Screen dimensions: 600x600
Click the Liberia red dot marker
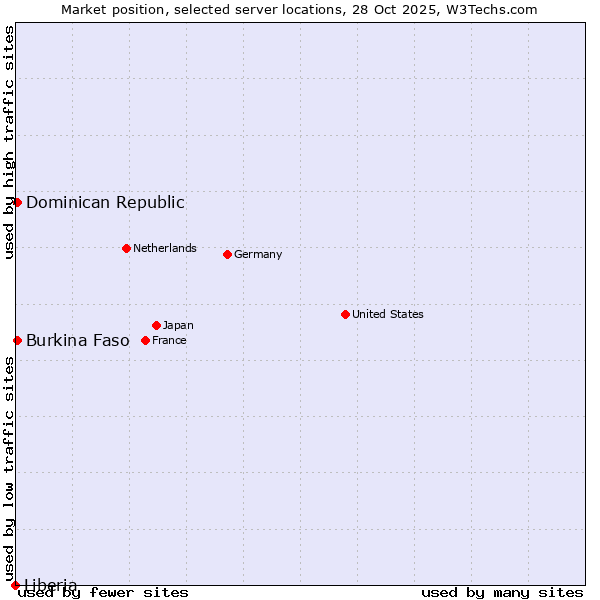15,585
